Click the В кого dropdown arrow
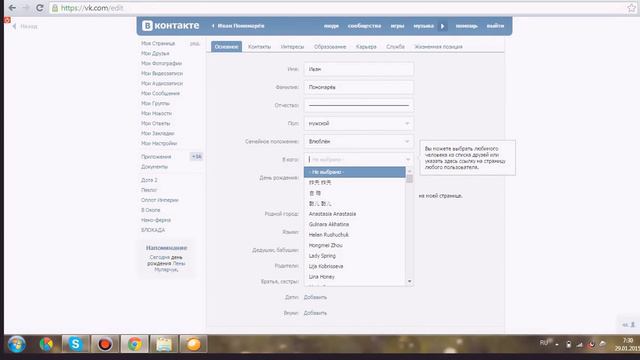This screenshot has width=640, height=360. click(407, 159)
